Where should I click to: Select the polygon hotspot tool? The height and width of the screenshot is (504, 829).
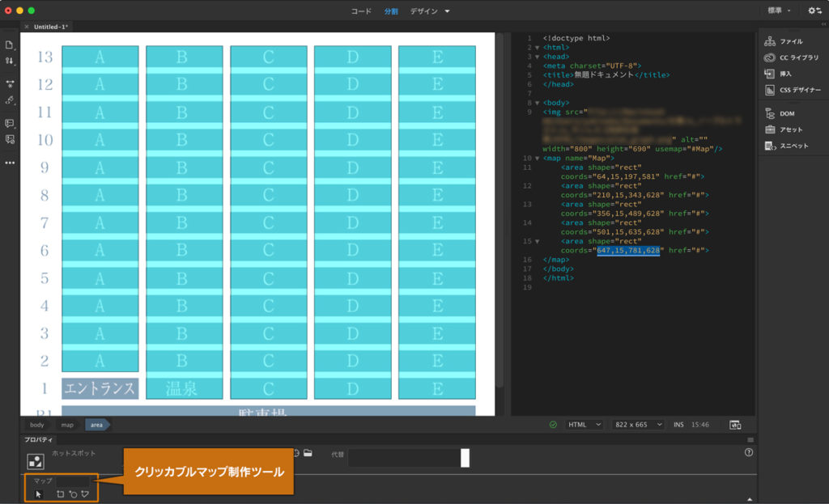tap(85, 494)
